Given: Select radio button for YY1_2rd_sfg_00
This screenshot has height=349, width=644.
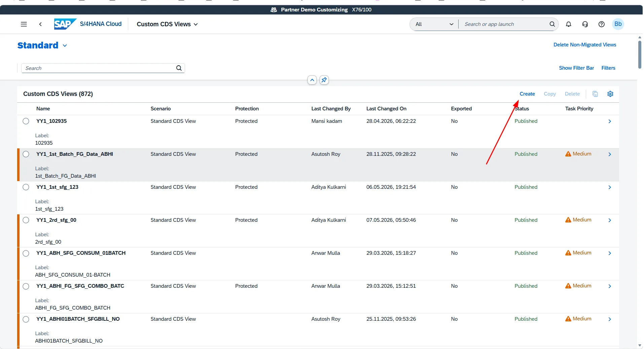Looking at the screenshot, I should 26,220.
